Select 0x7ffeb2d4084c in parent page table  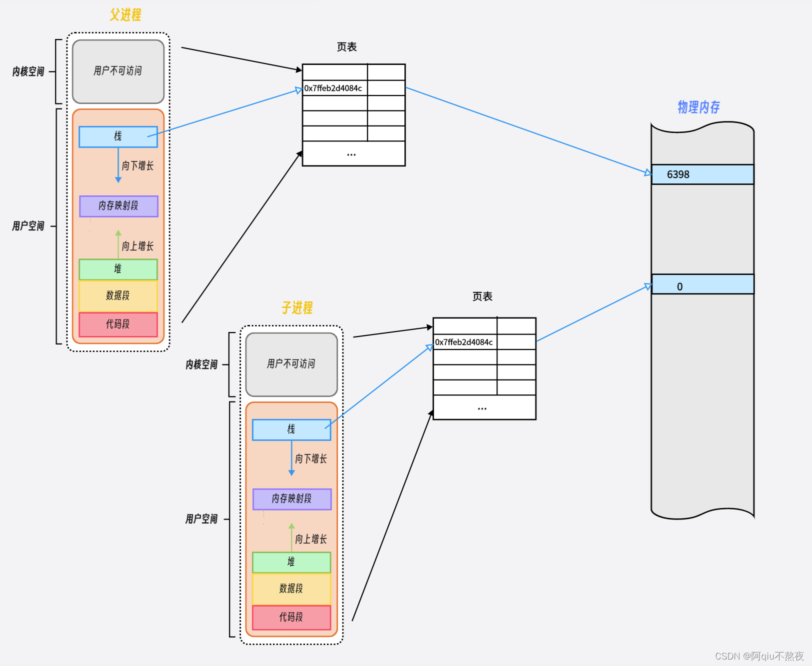[x=333, y=88]
